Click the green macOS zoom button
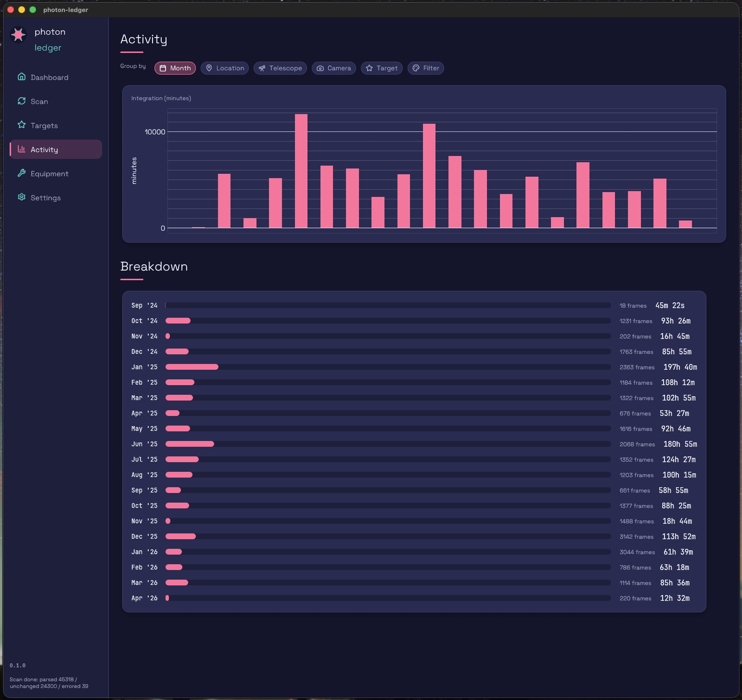 point(33,10)
